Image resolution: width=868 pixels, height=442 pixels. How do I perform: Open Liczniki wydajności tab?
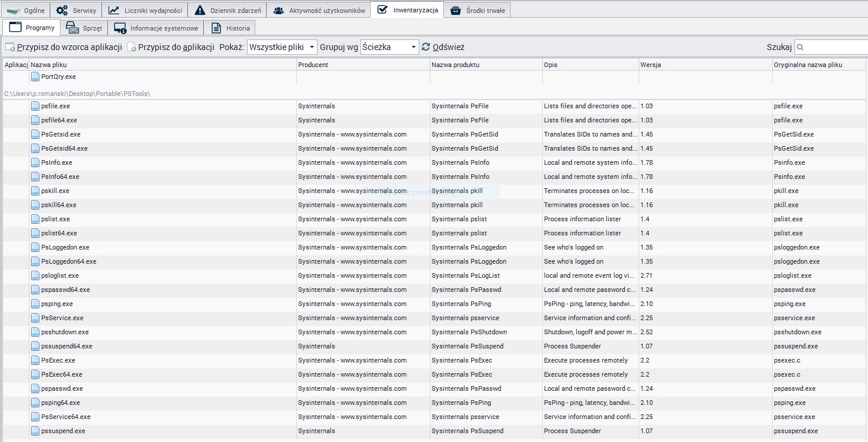145,10
